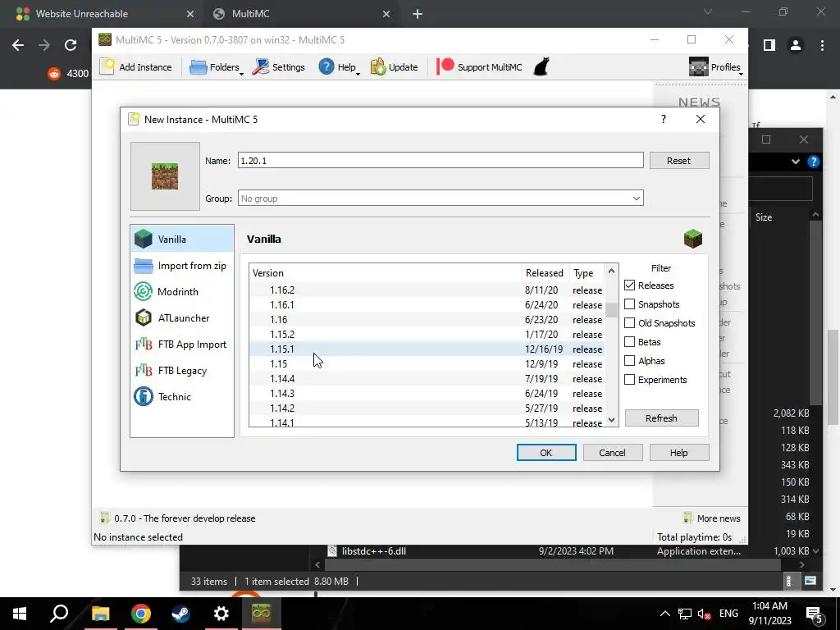The height and width of the screenshot is (630, 840).
Task: Open the Folders toolbar menu
Action: coord(216,67)
